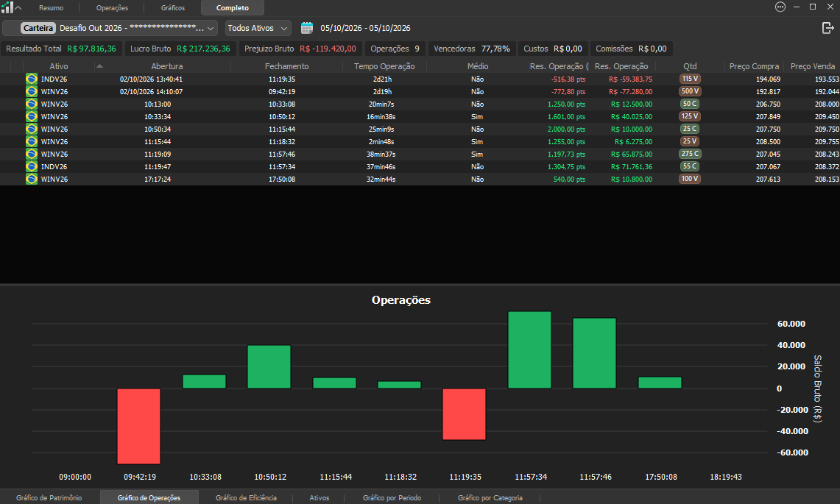The image size is (840, 504).
Task: Switch to the Operações tab
Action: point(112,7)
